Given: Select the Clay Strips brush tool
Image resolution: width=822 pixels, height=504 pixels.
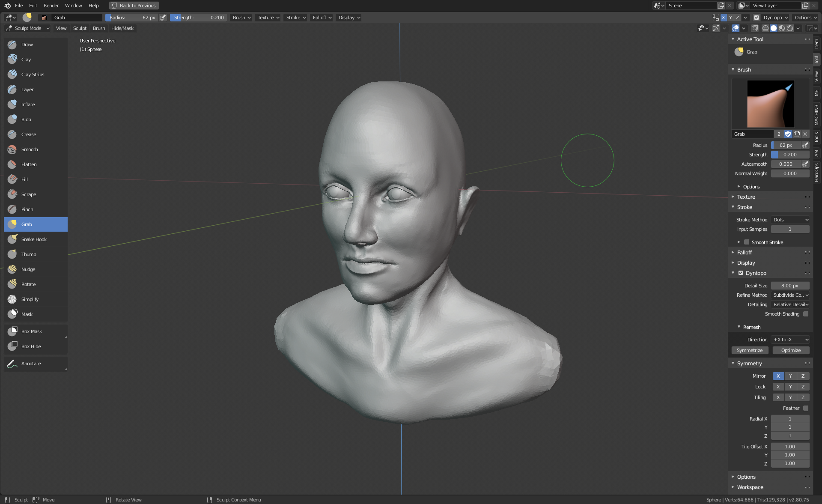Looking at the screenshot, I should point(33,75).
